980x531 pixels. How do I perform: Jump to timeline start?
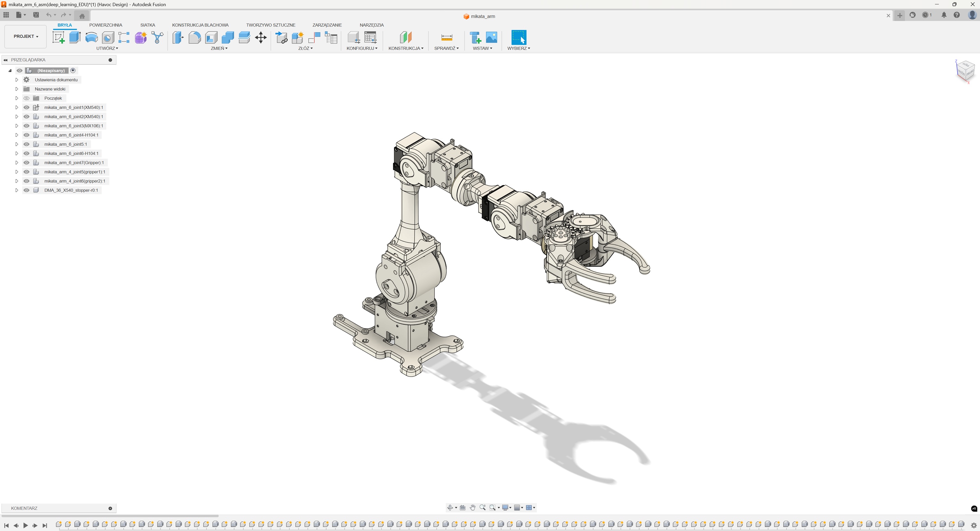[x=6, y=525]
